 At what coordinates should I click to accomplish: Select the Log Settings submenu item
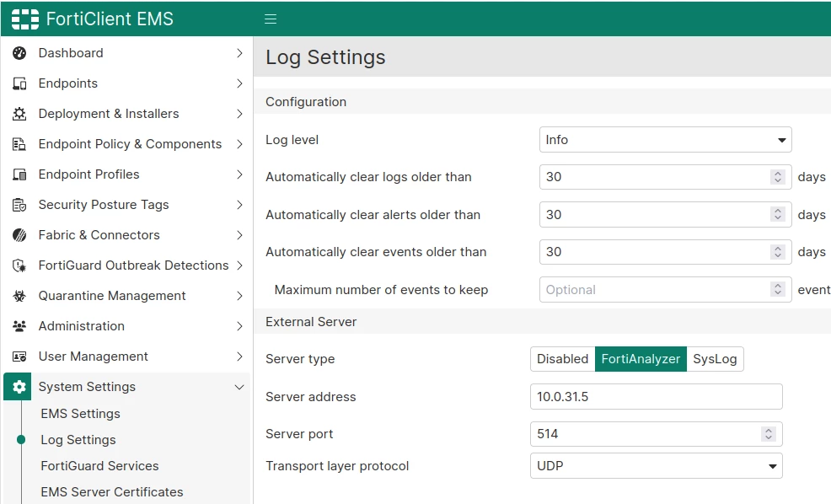click(78, 440)
